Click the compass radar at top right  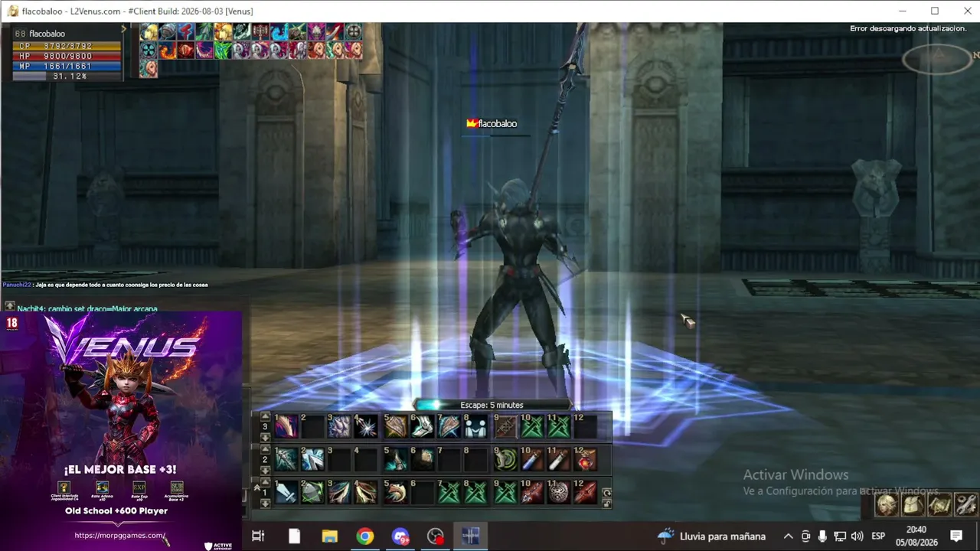click(937, 58)
